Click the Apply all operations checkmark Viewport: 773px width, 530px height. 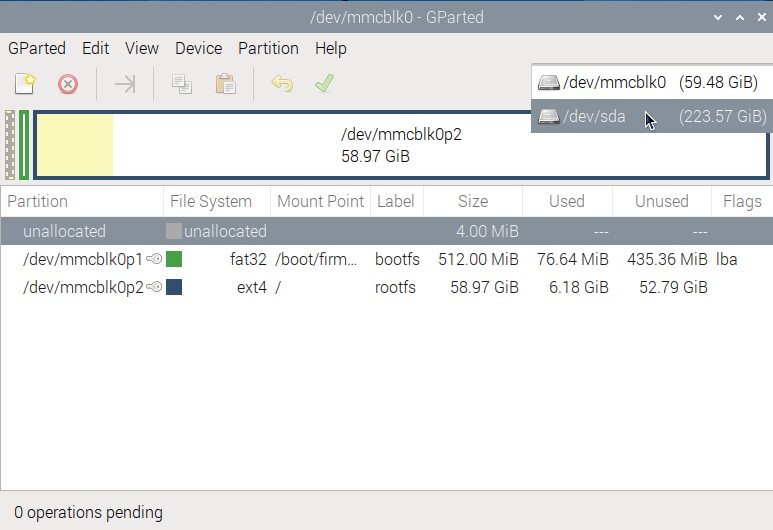[324, 83]
